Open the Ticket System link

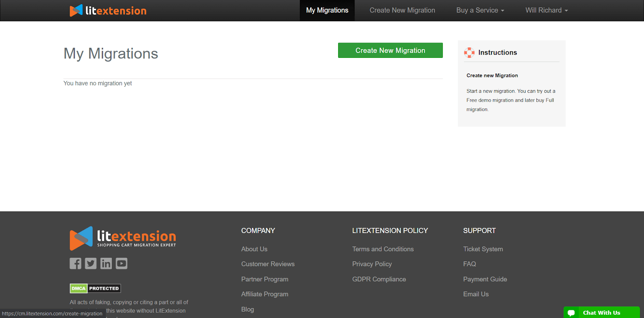coord(483,249)
